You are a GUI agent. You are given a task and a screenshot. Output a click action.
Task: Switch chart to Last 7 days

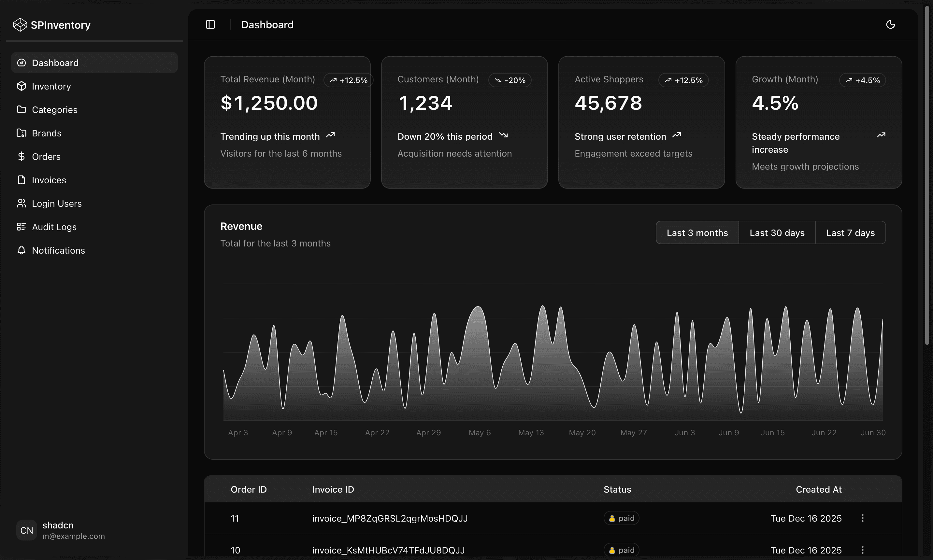click(x=850, y=233)
